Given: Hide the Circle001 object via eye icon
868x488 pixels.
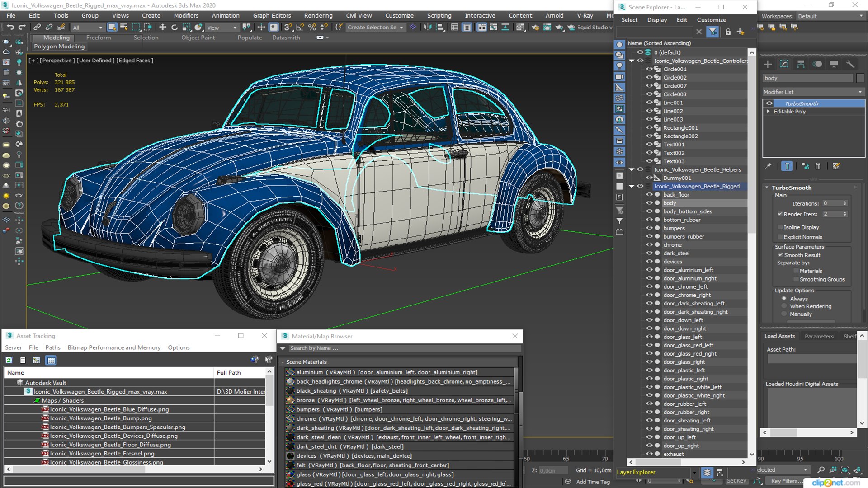Looking at the screenshot, I should tap(649, 69).
